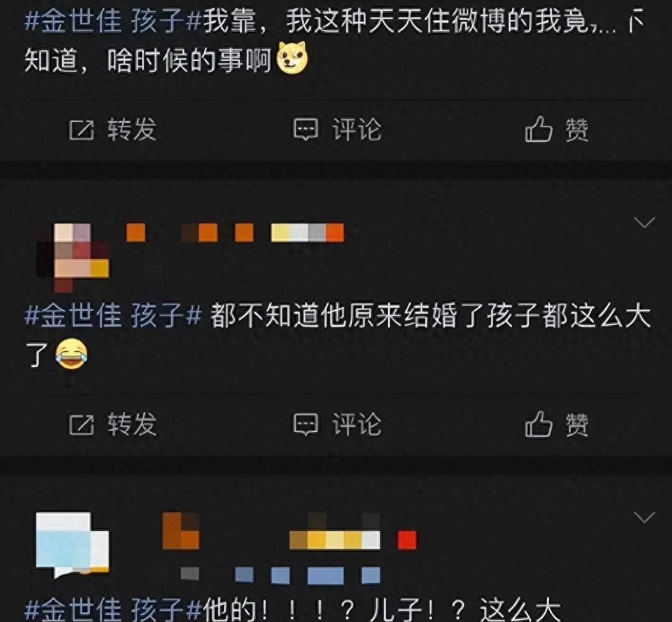Open the second poster's blurred username

pos(235,233)
